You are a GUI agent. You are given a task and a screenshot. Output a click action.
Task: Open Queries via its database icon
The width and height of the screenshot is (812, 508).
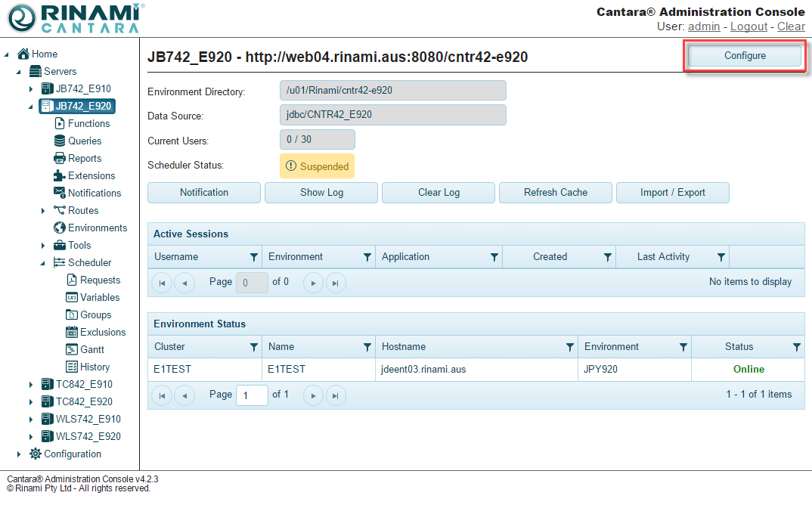point(60,141)
